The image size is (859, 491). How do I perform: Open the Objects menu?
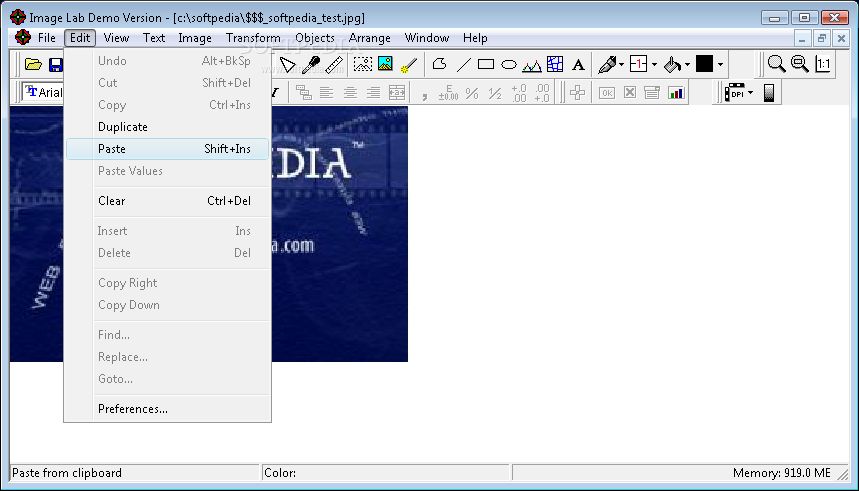pyautogui.click(x=315, y=38)
